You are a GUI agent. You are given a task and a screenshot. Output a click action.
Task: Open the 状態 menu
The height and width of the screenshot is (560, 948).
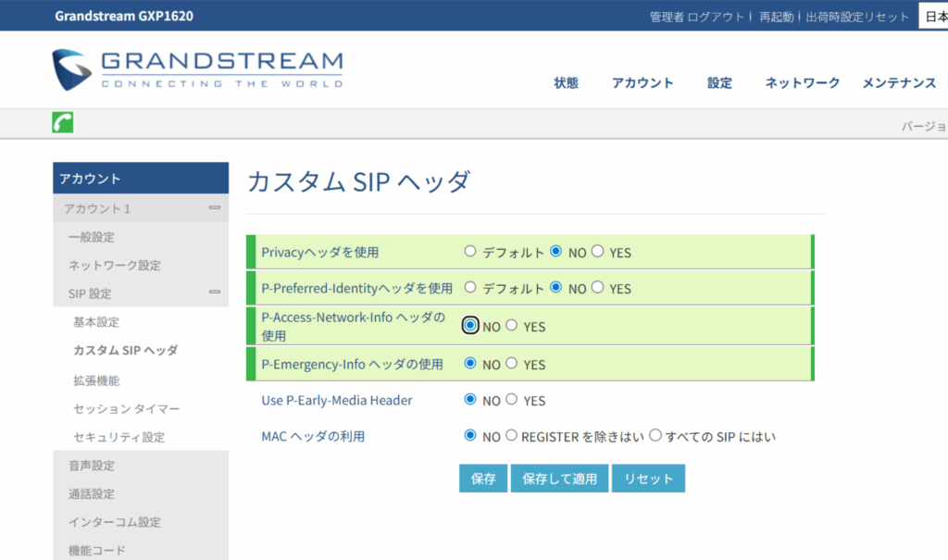click(566, 82)
